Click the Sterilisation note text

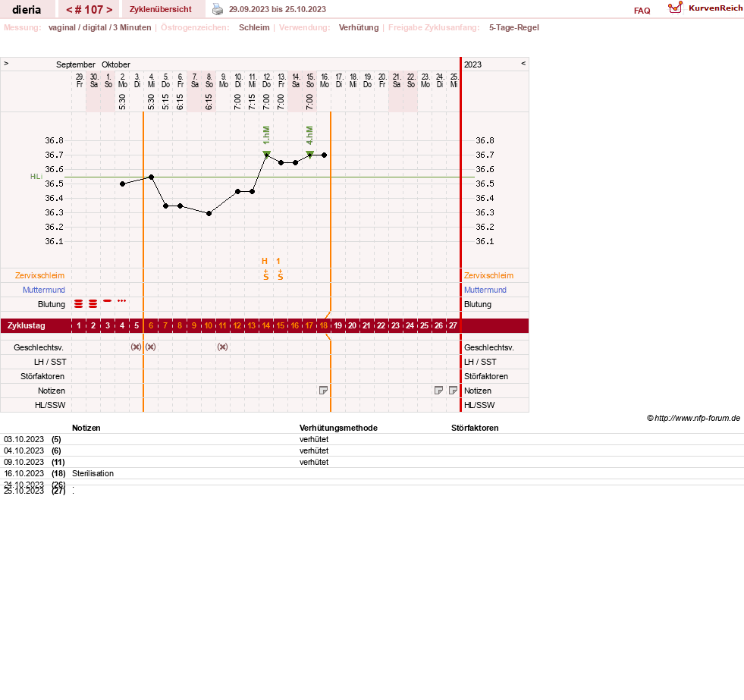point(93,473)
